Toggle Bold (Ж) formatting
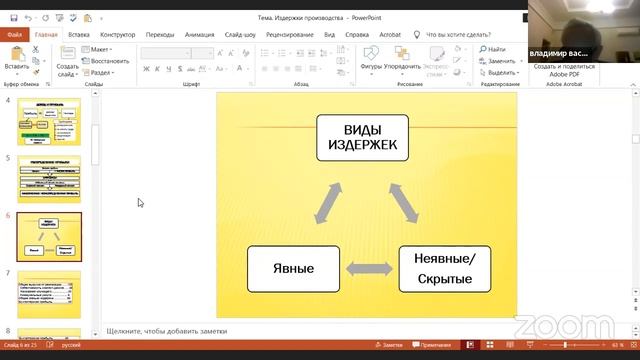Image resolution: width=640 pixels, height=360 pixels. point(146,69)
